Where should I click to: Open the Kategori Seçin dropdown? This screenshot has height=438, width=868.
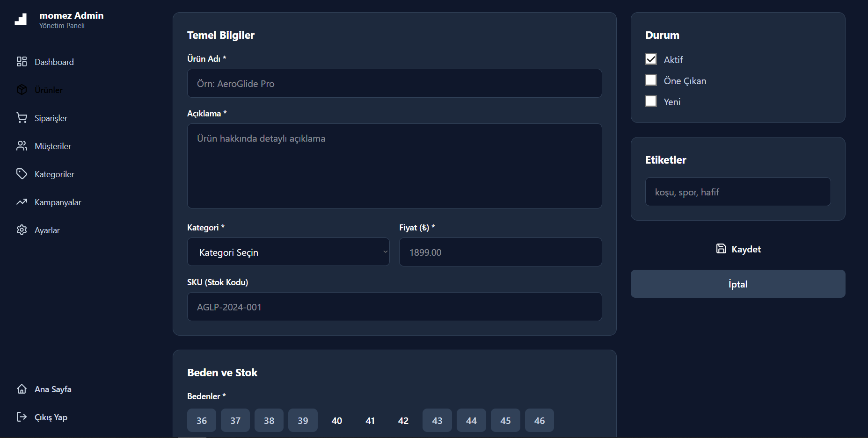click(x=288, y=252)
